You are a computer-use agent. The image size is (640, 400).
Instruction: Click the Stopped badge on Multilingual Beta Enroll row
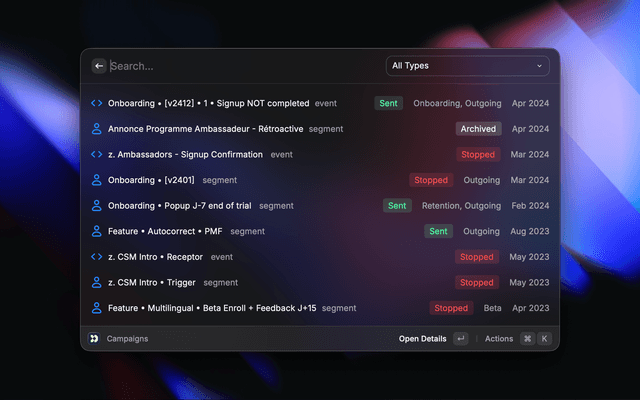451,308
